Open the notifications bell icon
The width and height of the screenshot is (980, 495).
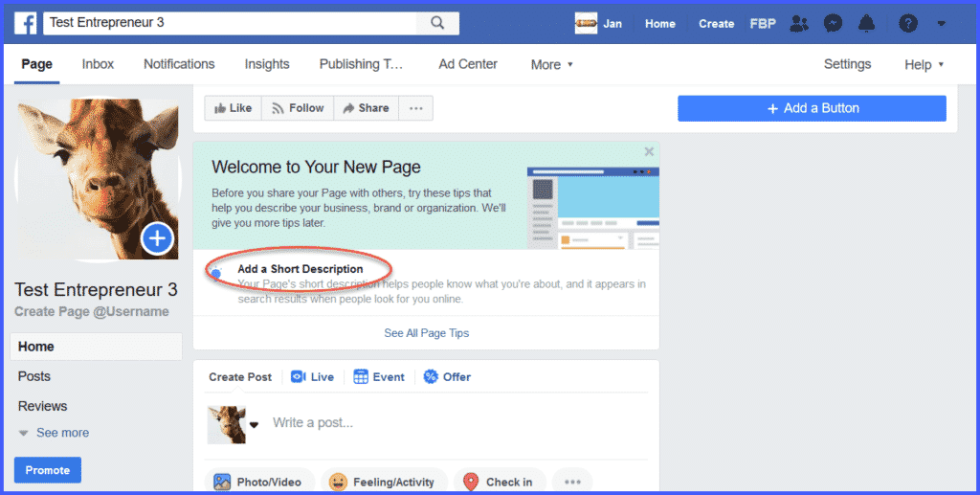pyautogui.click(x=866, y=24)
